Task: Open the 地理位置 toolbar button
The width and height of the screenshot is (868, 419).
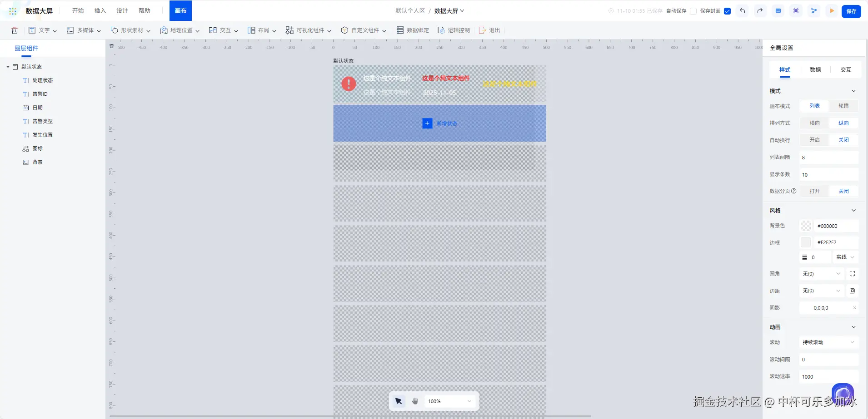Action: [x=180, y=30]
